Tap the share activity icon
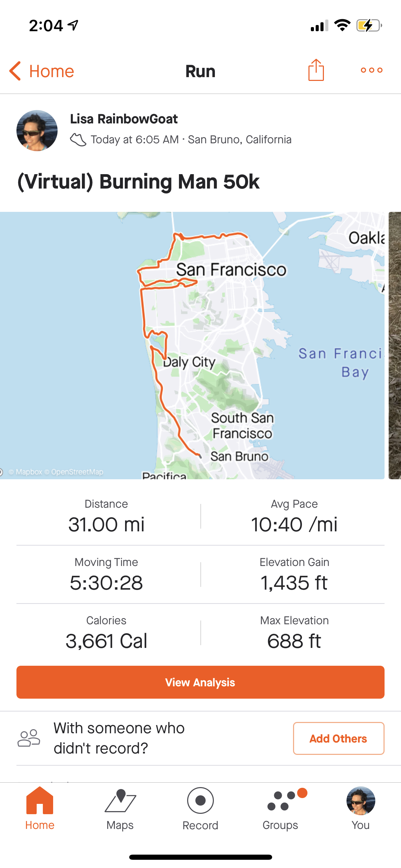The width and height of the screenshot is (401, 868). pos(316,70)
